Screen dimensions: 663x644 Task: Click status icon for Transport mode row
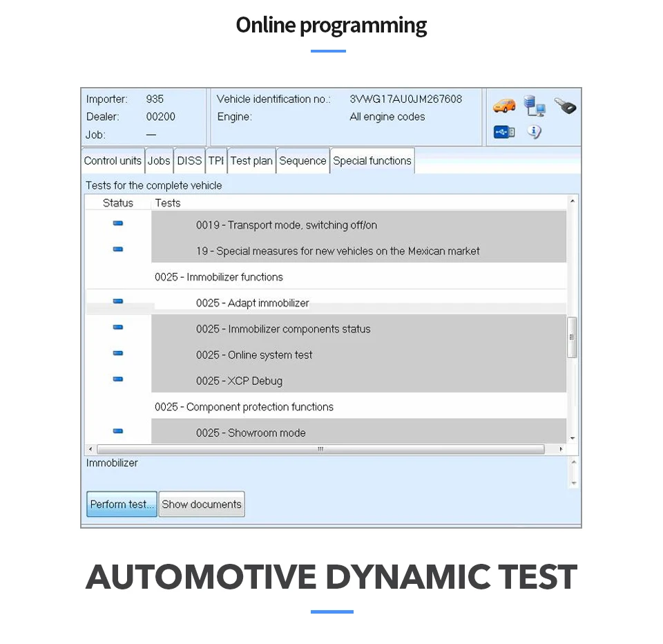[118, 223]
